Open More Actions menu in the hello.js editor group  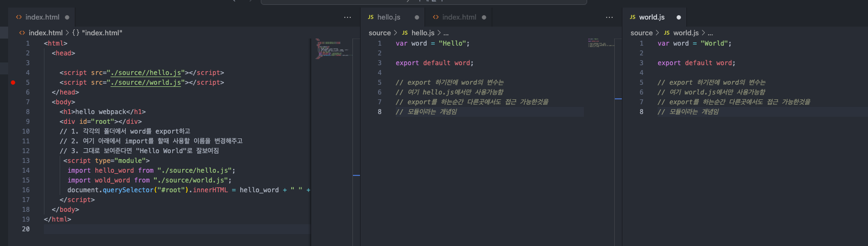coord(609,17)
